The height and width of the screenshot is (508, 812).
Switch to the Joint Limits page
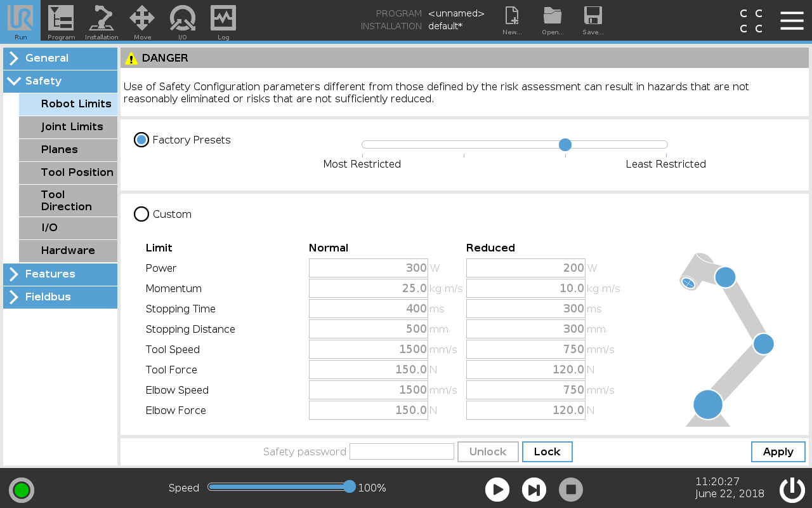pos(72,126)
